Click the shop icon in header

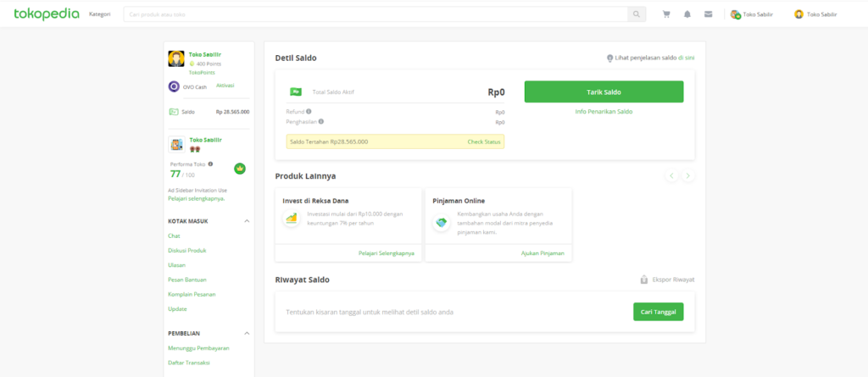point(735,14)
